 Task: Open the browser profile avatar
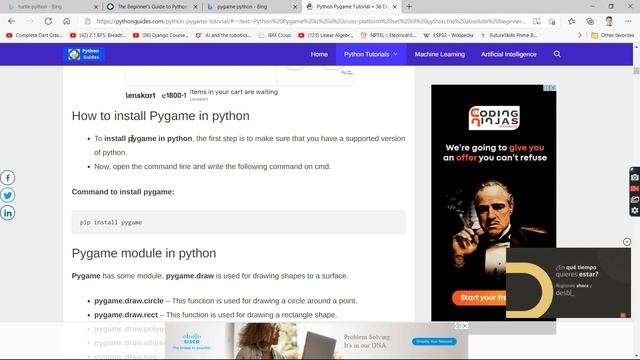point(609,21)
